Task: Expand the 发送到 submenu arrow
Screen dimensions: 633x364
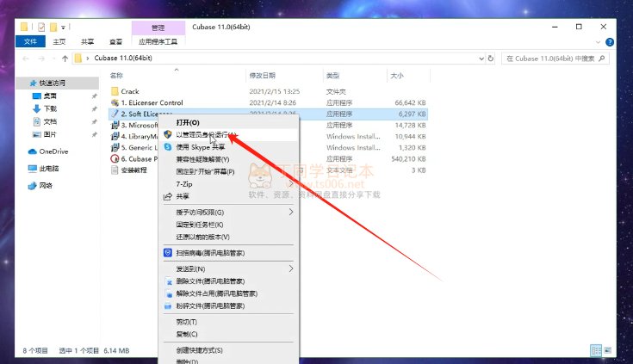Action: click(x=291, y=268)
